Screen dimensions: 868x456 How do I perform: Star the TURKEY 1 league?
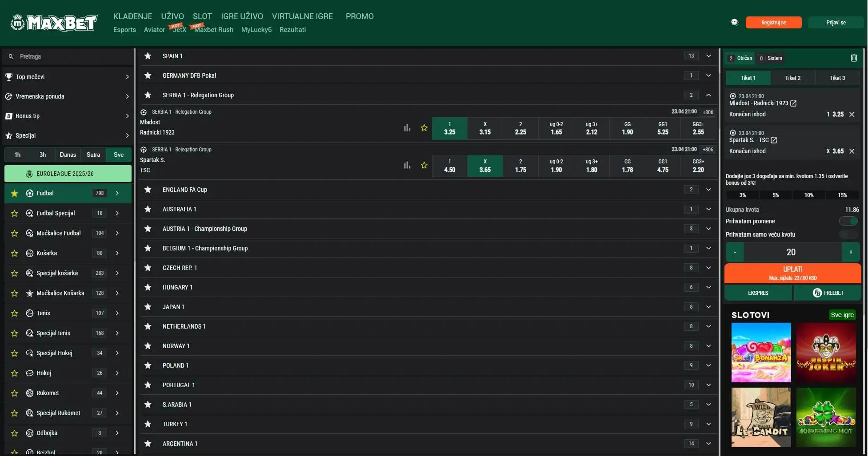tap(148, 424)
